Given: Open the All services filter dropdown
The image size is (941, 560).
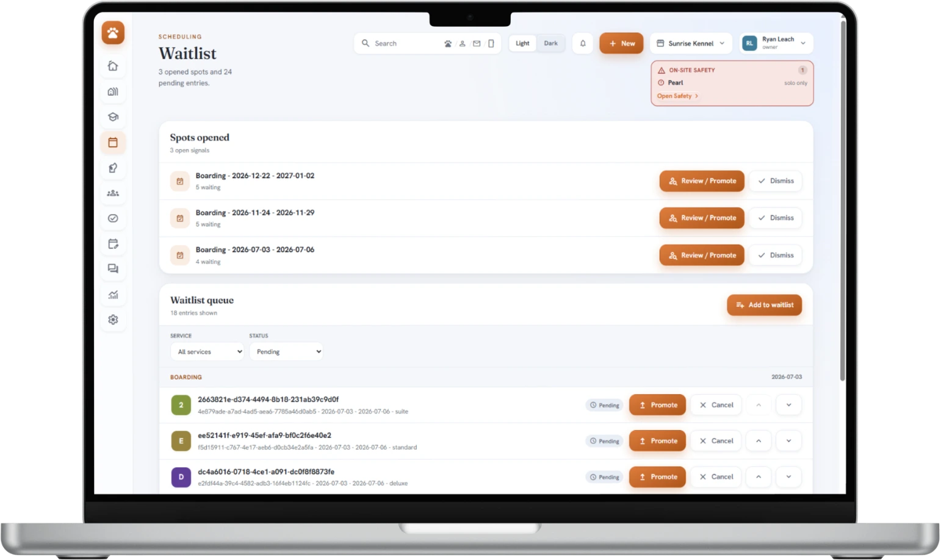Looking at the screenshot, I should (207, 352).
